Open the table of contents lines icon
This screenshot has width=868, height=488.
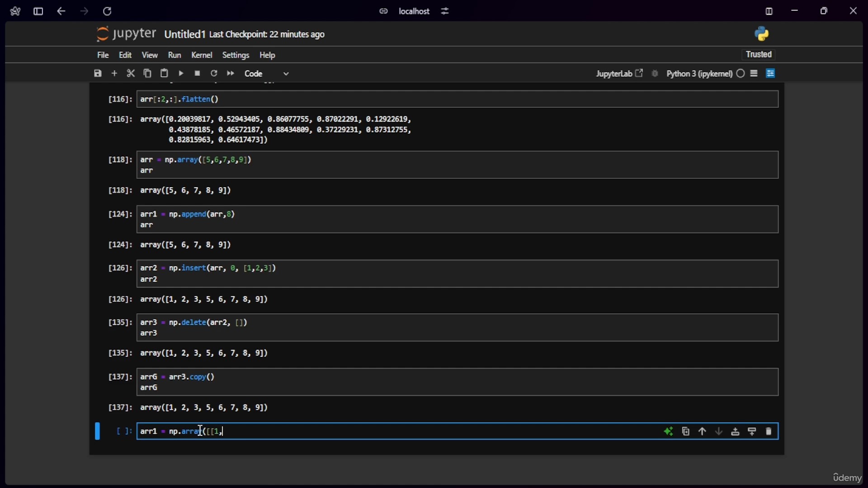tap(754, 73)
